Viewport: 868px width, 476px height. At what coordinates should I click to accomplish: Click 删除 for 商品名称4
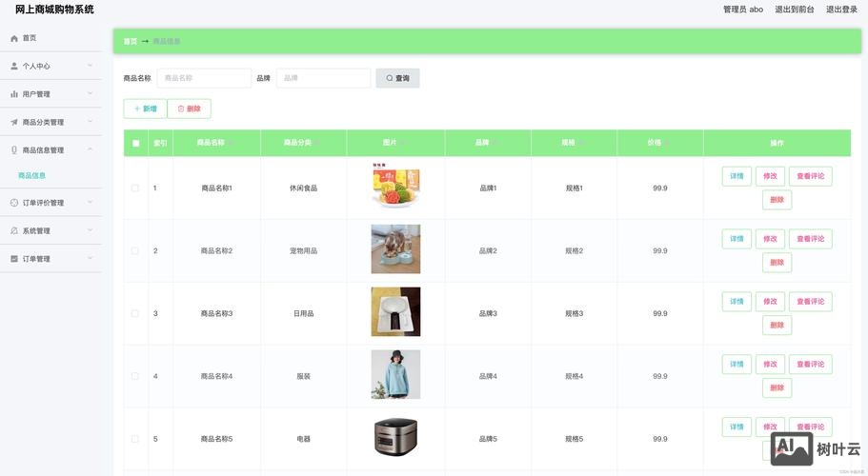777,388
